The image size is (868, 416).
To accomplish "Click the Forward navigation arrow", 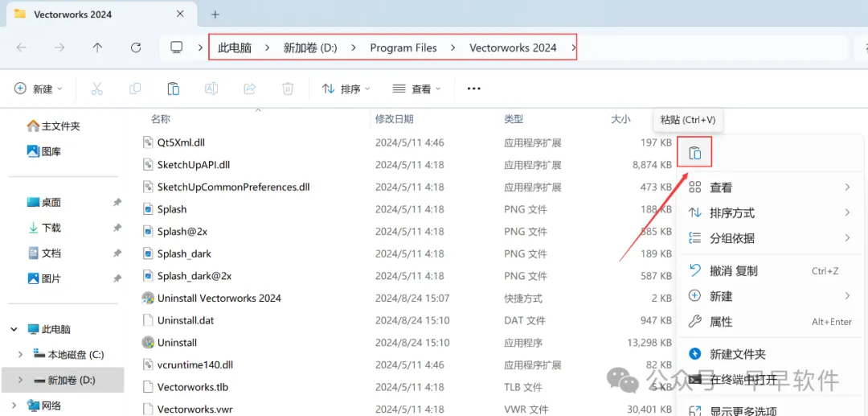I will [x=59, y=47].
